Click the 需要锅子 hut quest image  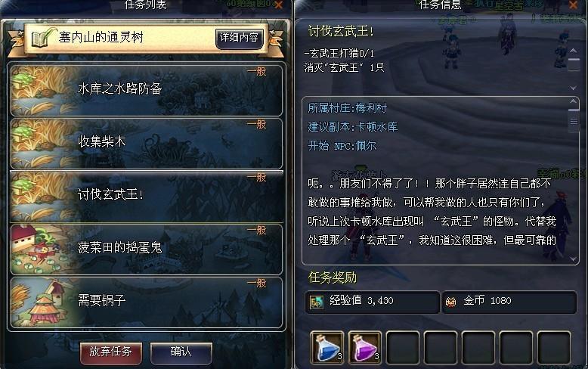43,302
